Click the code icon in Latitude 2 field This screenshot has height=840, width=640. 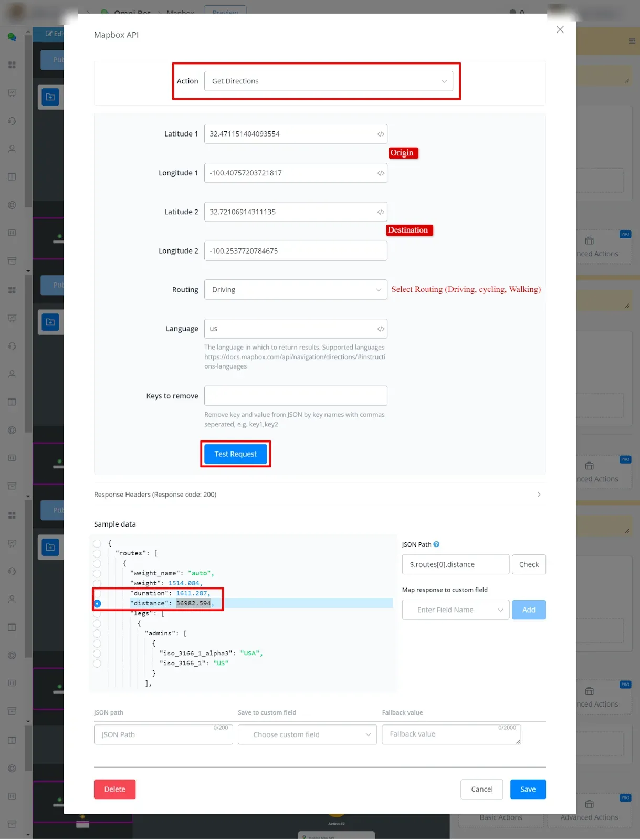[x=381, y=212]
